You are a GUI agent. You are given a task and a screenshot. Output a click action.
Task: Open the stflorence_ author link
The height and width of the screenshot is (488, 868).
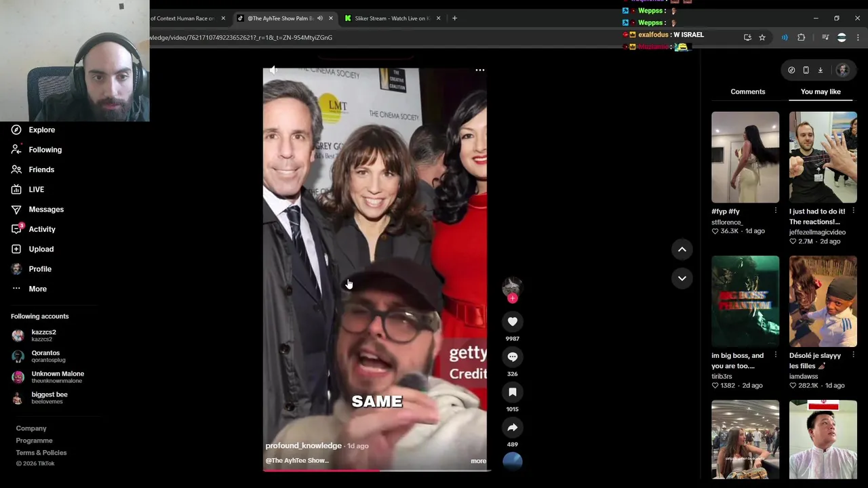point(727,222)
